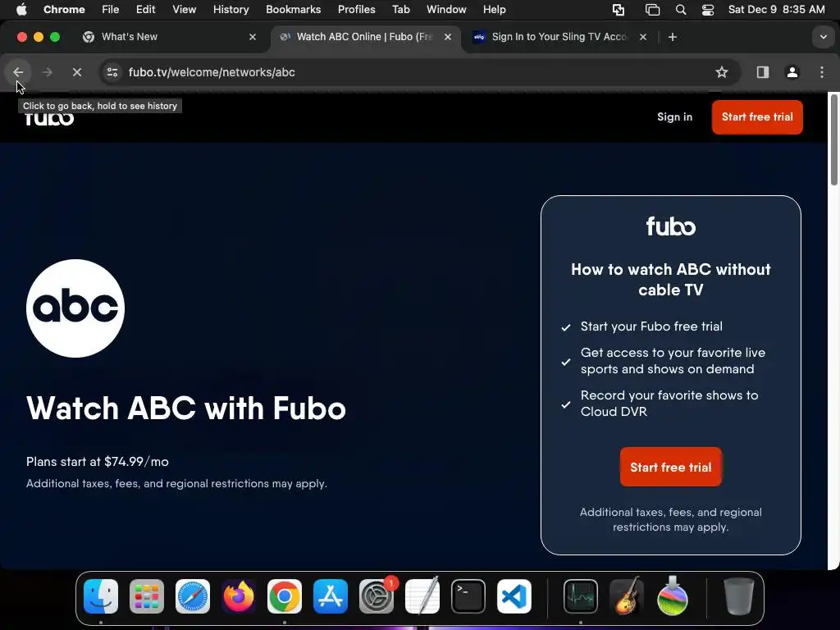Open the Apple menu
Screen dimensions: 840x630
pyautogui.click(x=21, y=9)
